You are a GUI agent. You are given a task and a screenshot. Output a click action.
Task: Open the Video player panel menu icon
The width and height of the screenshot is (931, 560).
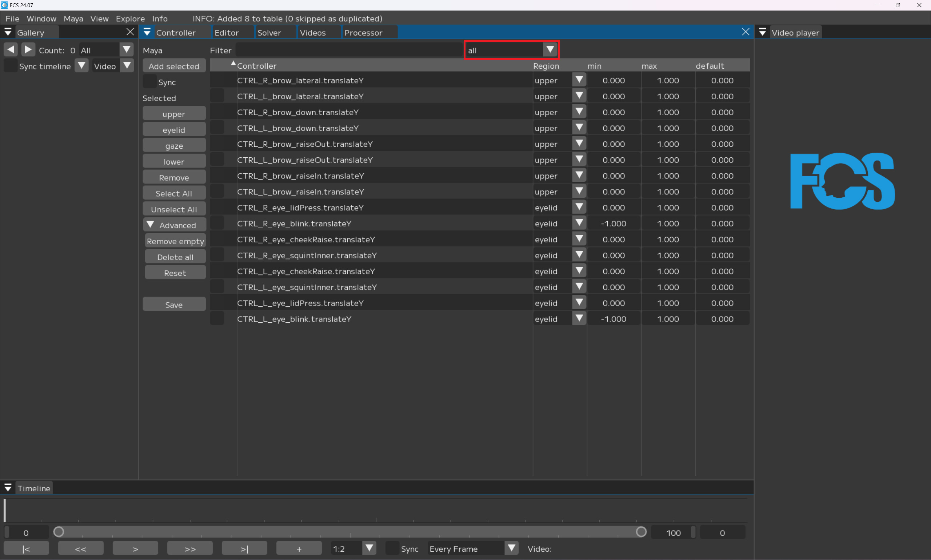click(762, 32)
